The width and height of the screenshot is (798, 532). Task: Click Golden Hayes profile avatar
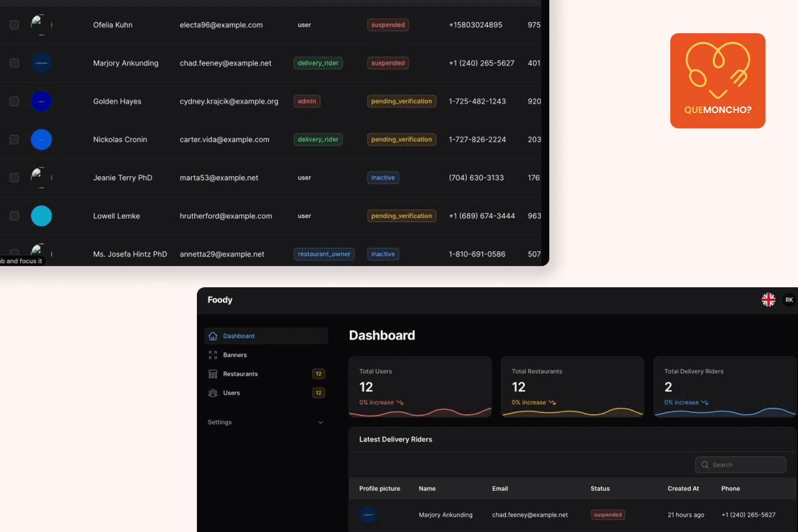41,101
